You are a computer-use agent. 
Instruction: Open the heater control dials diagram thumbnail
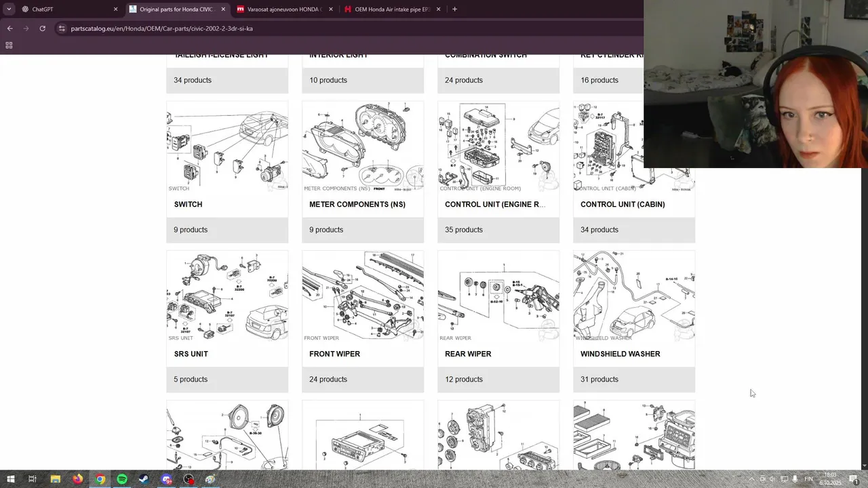pyautogui.click(x=498, y=435)
